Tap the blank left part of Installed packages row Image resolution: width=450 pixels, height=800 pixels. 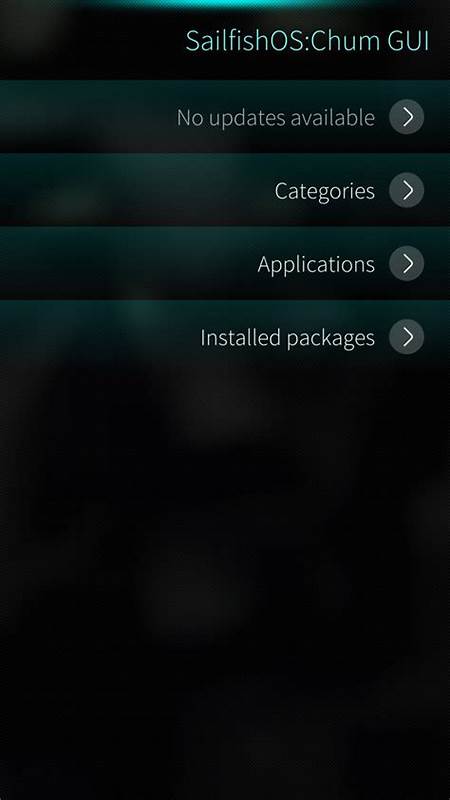92,337
